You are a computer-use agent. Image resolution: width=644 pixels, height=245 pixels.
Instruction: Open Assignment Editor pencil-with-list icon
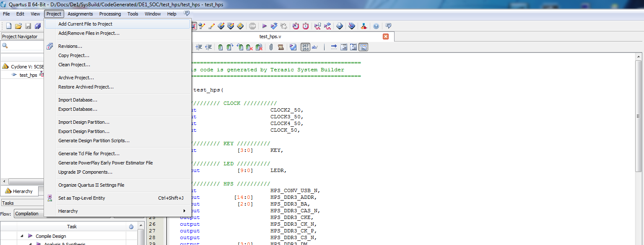tap(211, 26)
